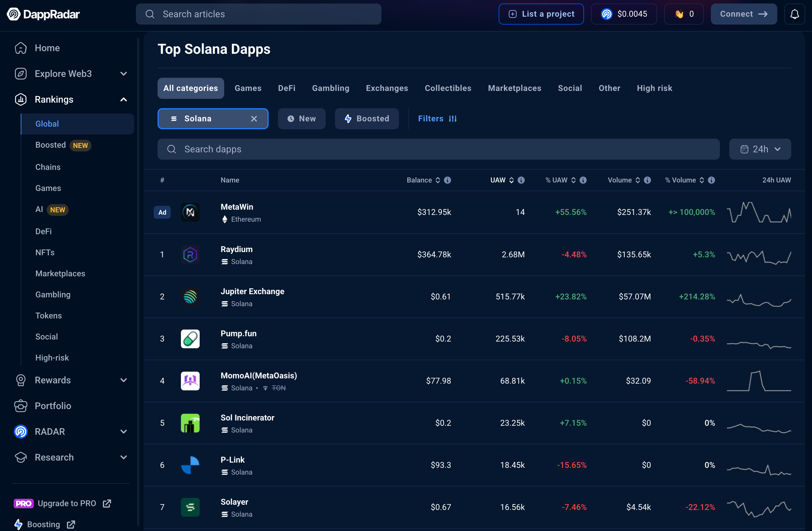812x531 pixels.
Task: Click the Pump.fun pill logo
Action: click(x=190, y=339)
